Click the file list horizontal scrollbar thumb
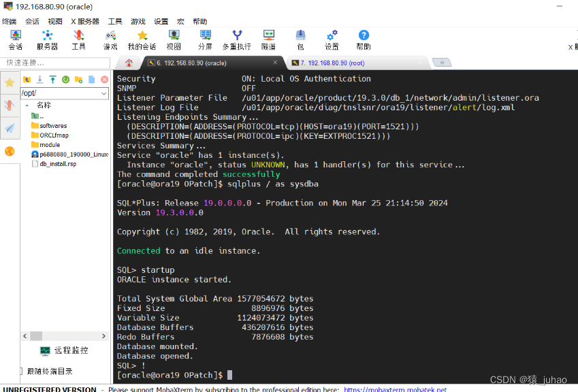This screenshot has width=578, height=392. 36,336
